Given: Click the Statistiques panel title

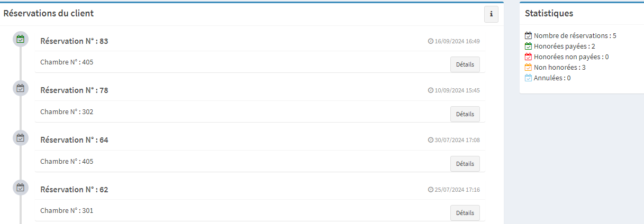Looking at the screenshot, I should pyautogui.click(x=549, y=14).
